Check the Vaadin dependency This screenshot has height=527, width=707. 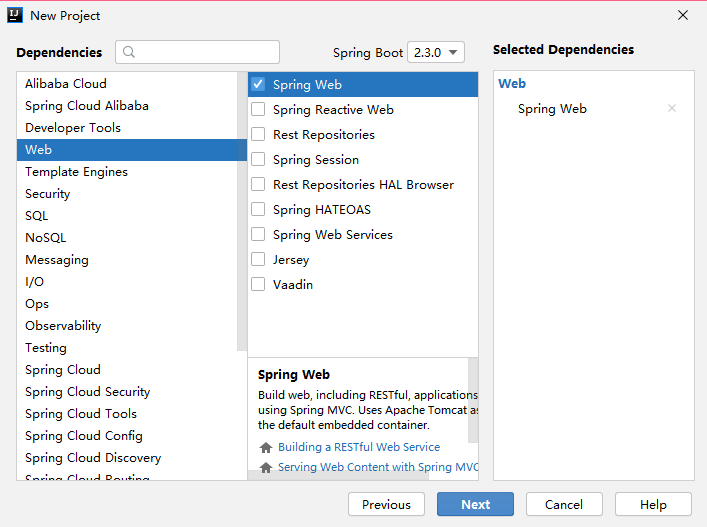pos(258,284)
